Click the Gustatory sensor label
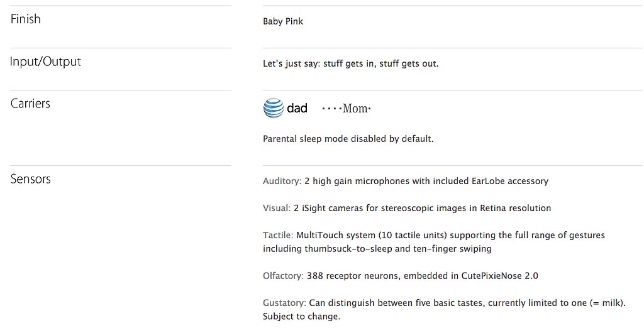 pos(285,303)
